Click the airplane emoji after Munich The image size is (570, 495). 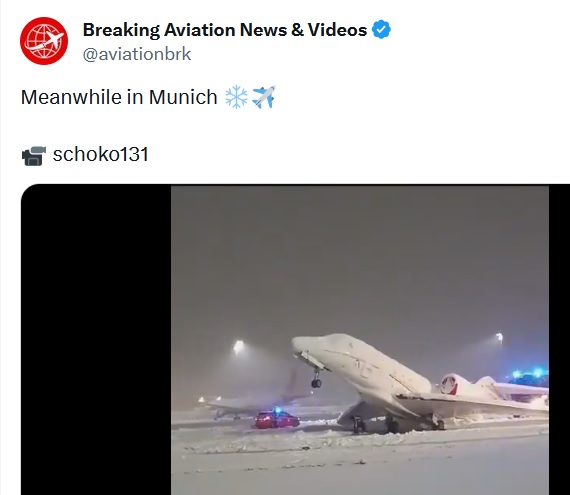coord(264,97)
